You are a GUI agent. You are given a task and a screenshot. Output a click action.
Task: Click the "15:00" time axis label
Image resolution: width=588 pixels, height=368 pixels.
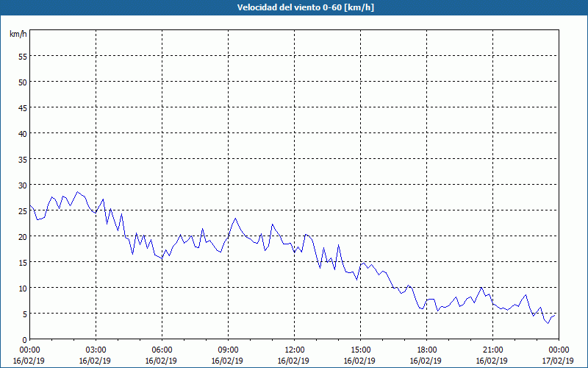[361, 350]
